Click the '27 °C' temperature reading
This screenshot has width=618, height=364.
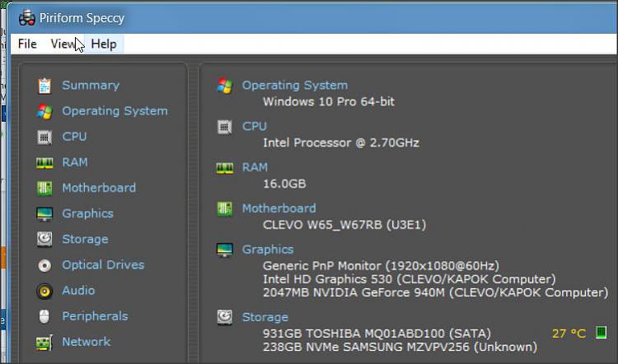(569, 334)
